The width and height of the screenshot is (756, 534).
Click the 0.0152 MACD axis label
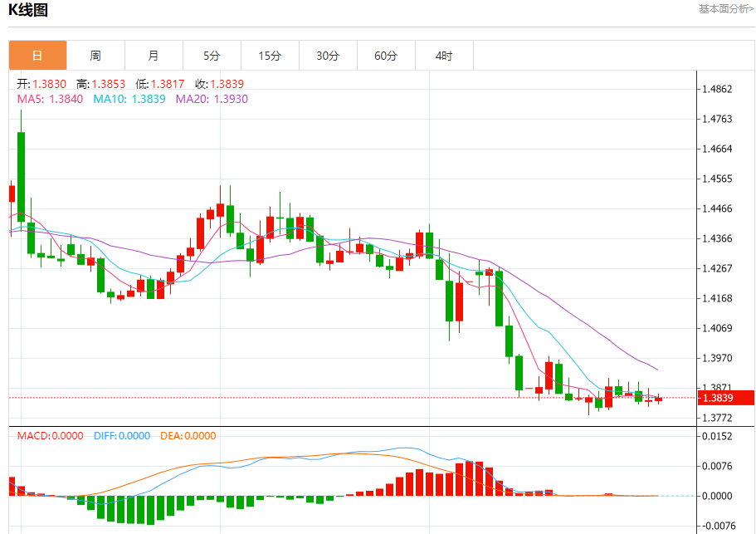[x=718, y=437]
